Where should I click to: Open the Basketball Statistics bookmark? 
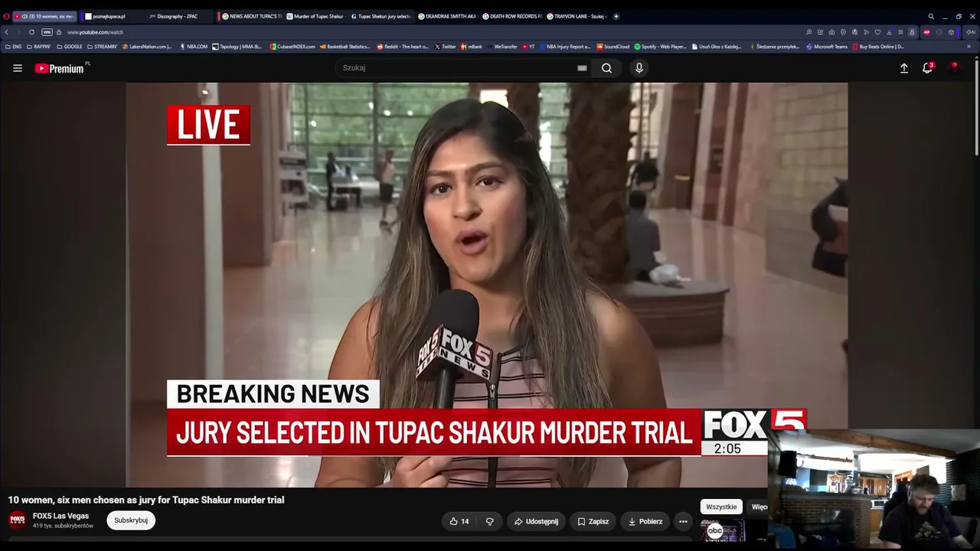pyautogui.click(x=345, y=47)
